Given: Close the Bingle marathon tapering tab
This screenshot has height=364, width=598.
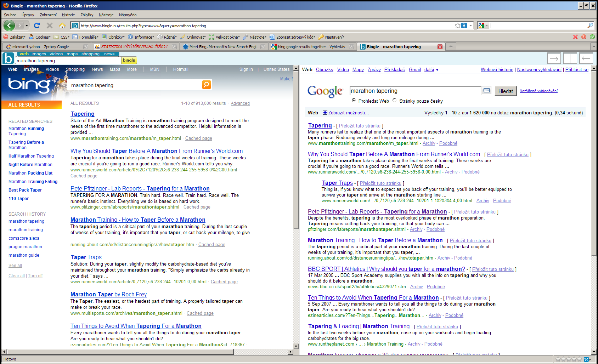Looking at the screenshot, I should (x=440, y=47).
